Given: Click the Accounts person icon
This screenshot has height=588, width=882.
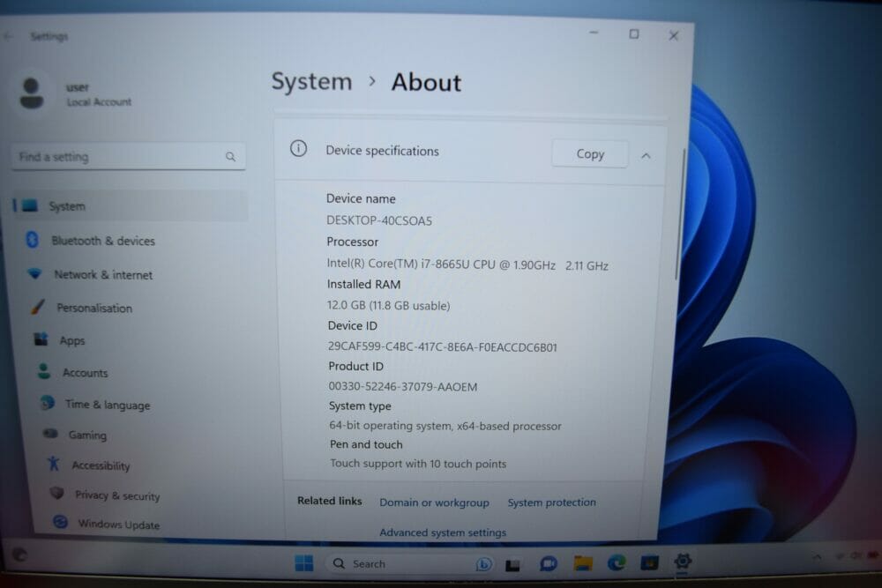Looking at the screenshot, I should tap(44, 371).
